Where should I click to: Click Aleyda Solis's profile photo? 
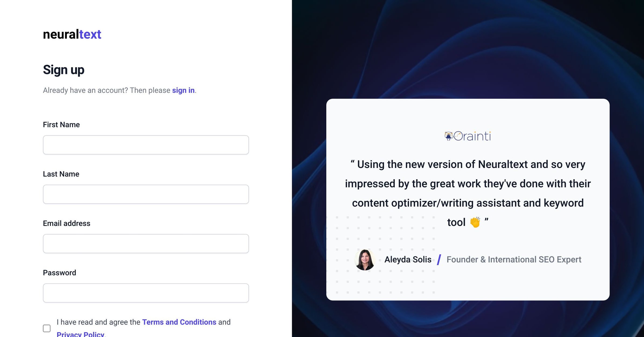[365, 260]
